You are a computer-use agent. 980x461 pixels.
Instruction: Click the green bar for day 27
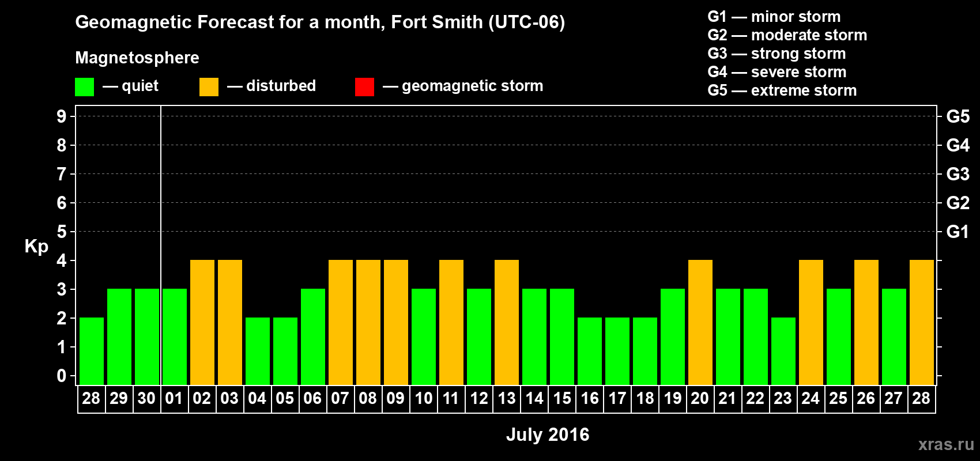(x=894, y=337)
